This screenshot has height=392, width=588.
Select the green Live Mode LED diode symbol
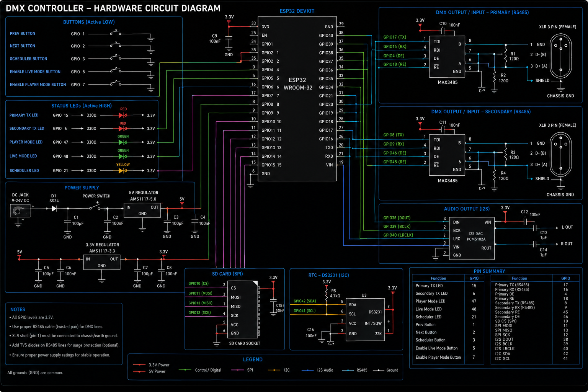122,157
